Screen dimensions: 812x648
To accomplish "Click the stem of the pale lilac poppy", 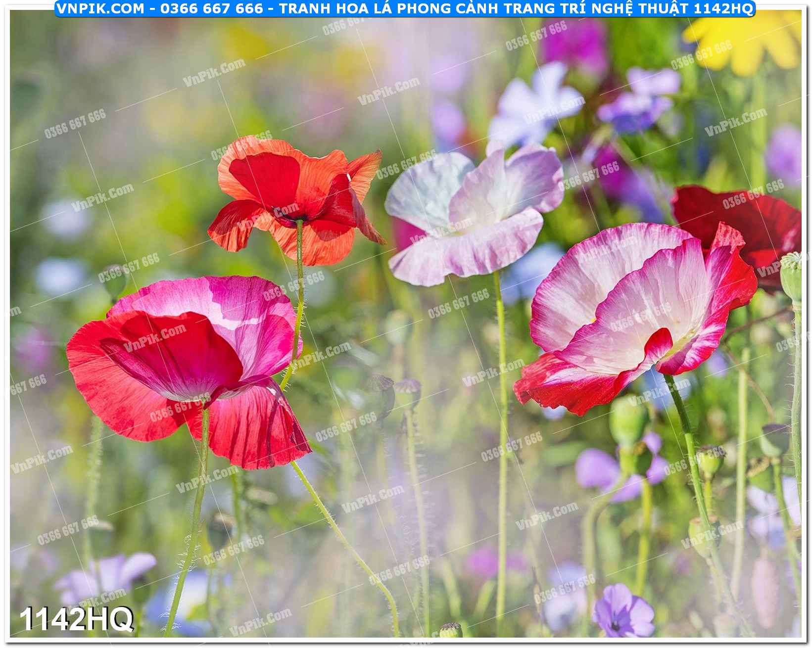I will 502,396.
